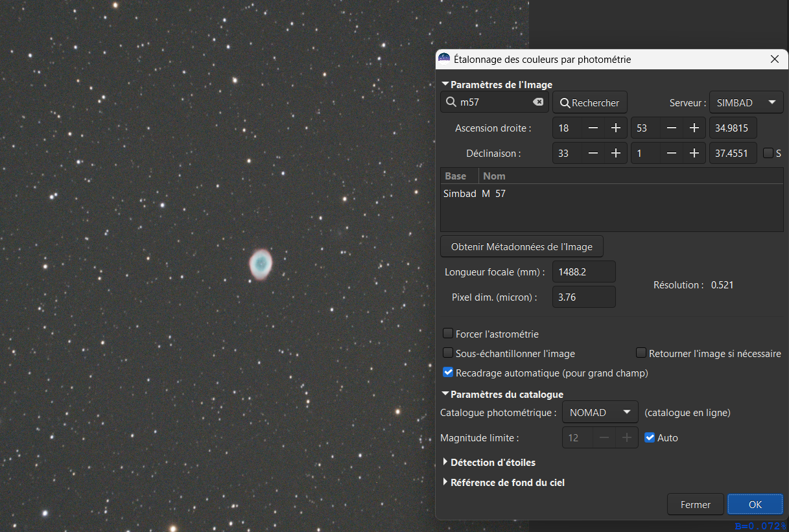Increase right ascension hours value
Image resolution: width=789 pixels, height=532 pixels.
click(x=616, y=128)
